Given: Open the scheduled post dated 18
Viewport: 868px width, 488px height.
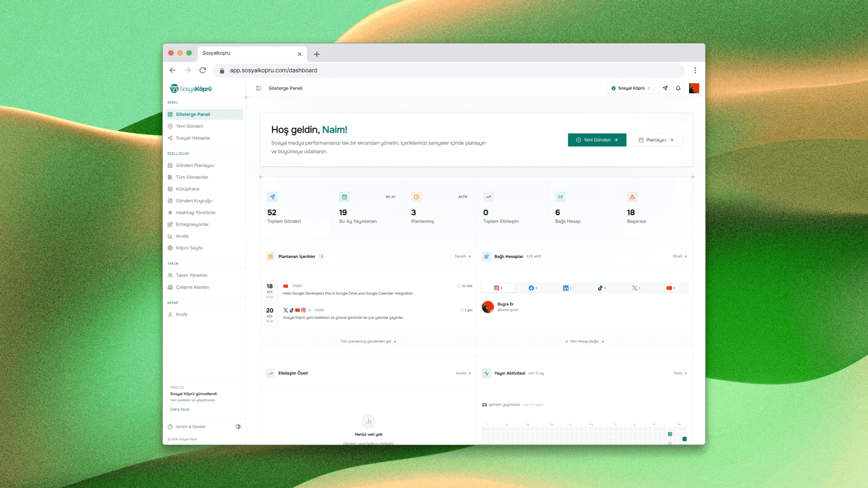Looking at the screenshot, I should pos(368,291).
